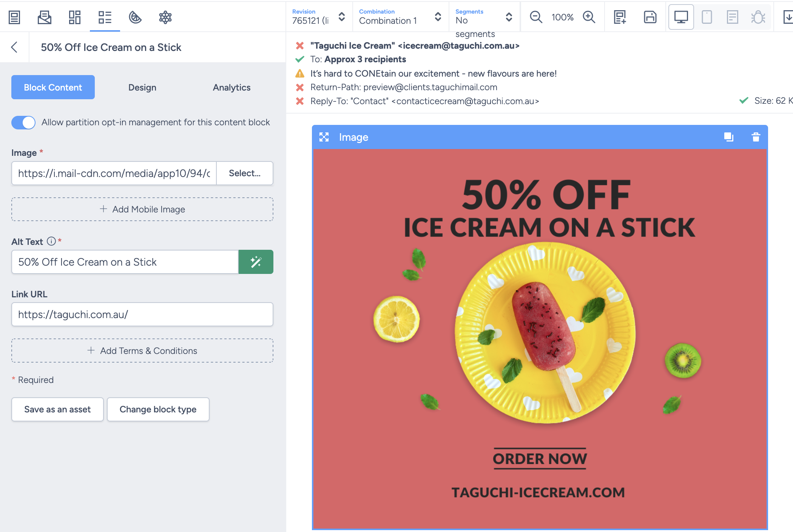The image size is (793, 532).
Task: Disable partition opt-in management for this content block
Action: (x=23, y=122)
